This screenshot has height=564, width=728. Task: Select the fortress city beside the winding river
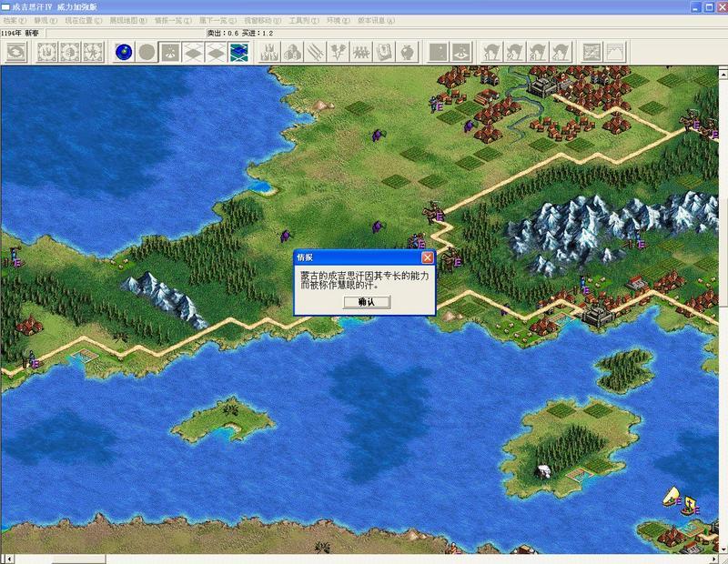(x=544, y=86)
